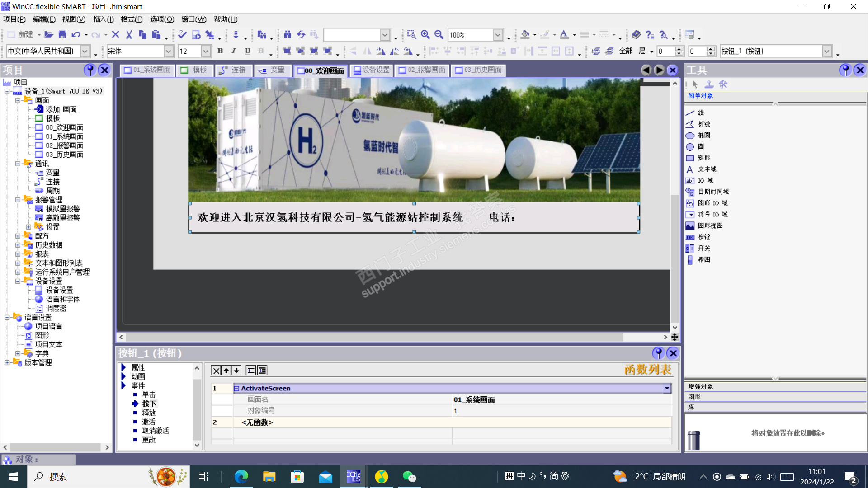Screen dimensions: 868x488
Task: Open 01_系统画面 in project tree
Action: [64, 136]
